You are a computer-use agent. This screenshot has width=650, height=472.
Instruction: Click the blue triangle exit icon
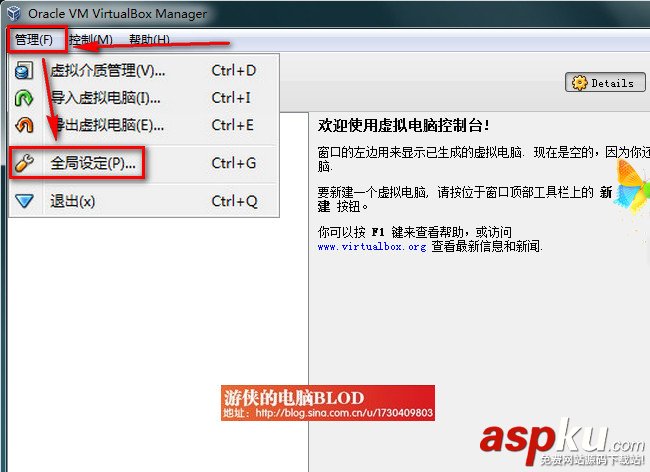point(24,201)
